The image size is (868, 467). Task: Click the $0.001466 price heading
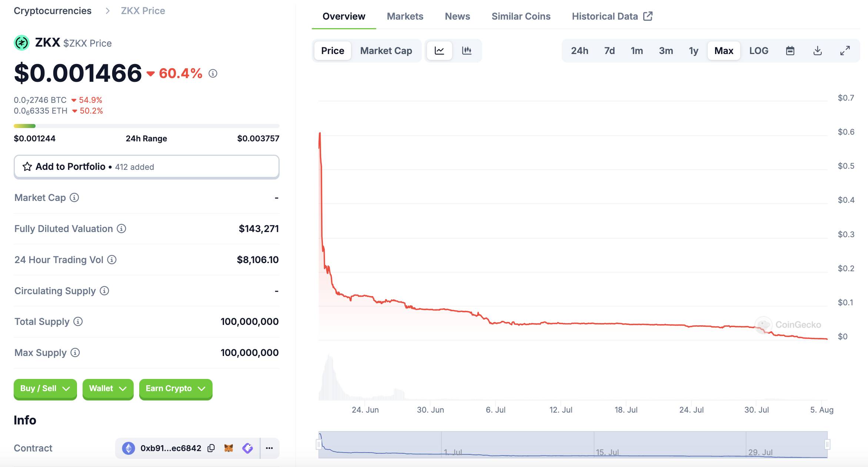tap(78, 73)
